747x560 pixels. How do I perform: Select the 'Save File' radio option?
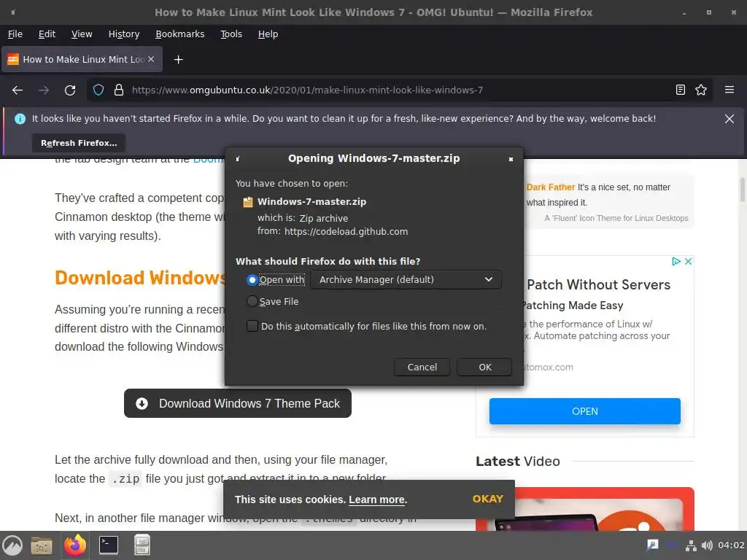(252, 301)
